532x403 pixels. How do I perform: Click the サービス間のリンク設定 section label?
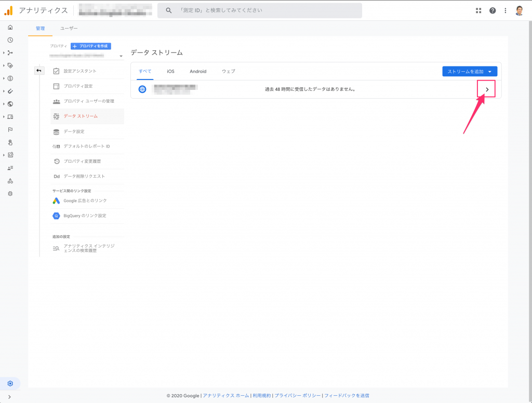(x=72, y=191)
